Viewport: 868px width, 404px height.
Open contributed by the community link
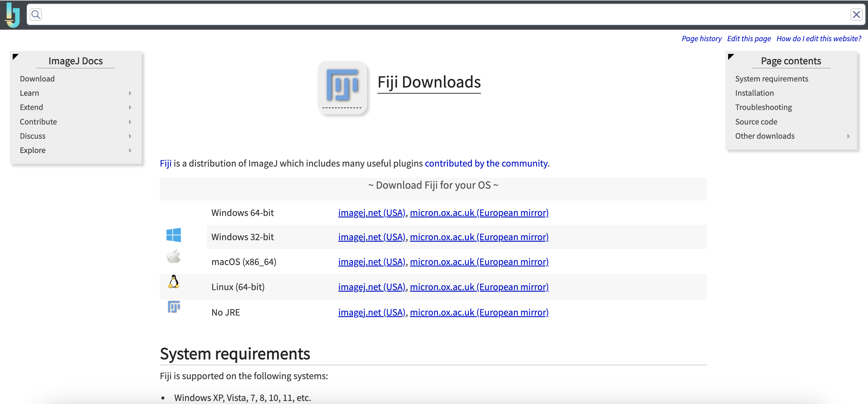486,163
